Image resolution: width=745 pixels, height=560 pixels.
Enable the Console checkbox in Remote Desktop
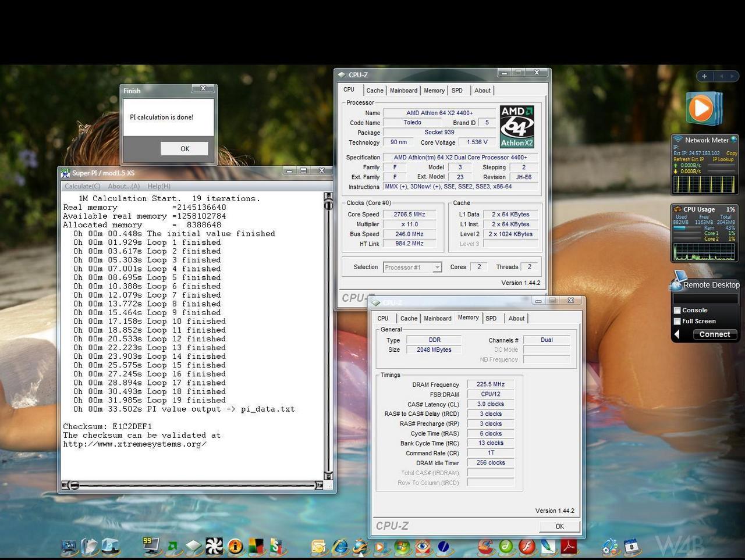click(677, 311)
